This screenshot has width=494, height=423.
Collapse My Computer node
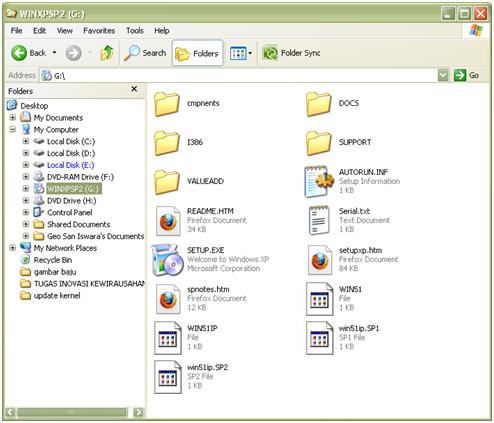[13, 129]
